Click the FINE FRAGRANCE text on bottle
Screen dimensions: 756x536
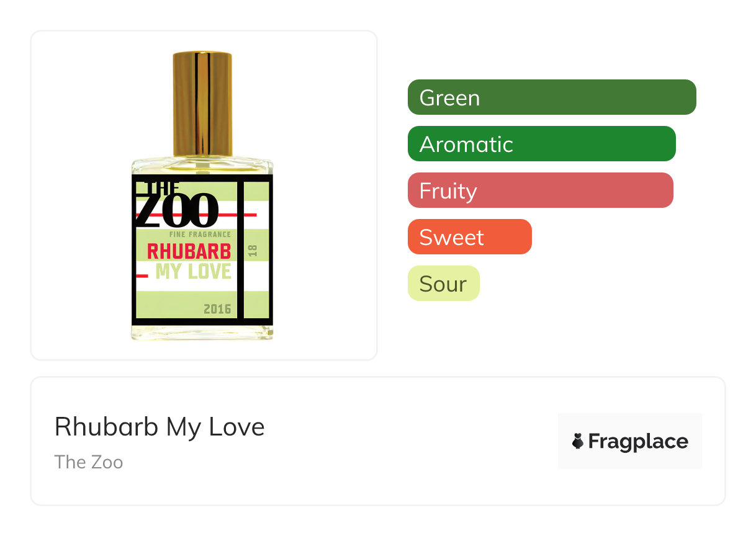tap(200, 234)
